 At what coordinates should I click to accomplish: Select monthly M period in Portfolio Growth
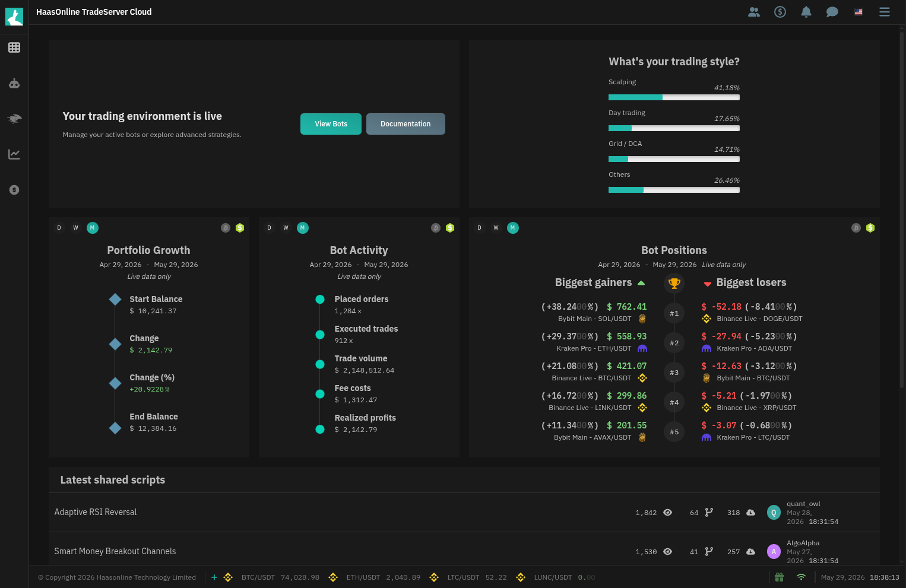coord(92,228)
